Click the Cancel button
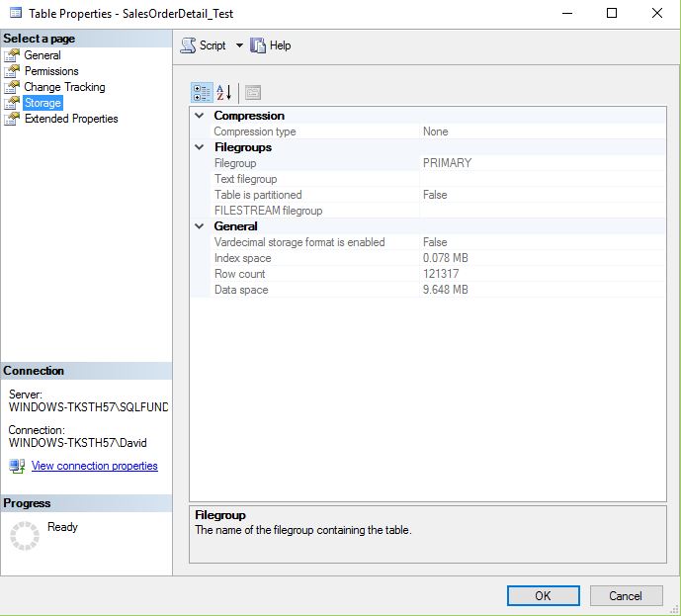Viewport: 681px width, 616px height. 626,595
